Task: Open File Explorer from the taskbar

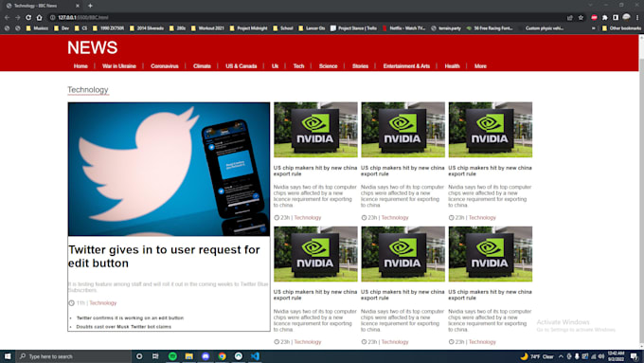Action: [x=188, y=356]
